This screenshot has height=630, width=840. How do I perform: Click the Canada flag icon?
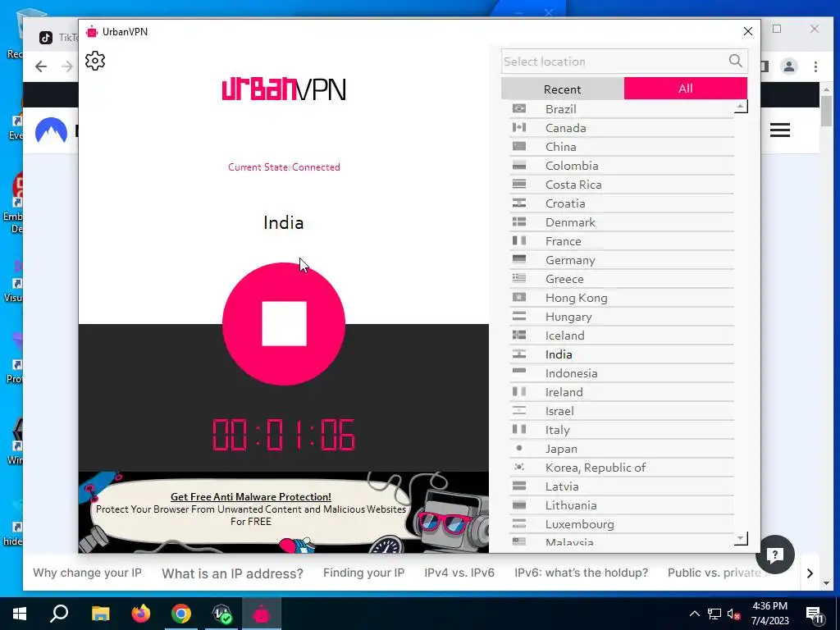[x=519, y=127]
